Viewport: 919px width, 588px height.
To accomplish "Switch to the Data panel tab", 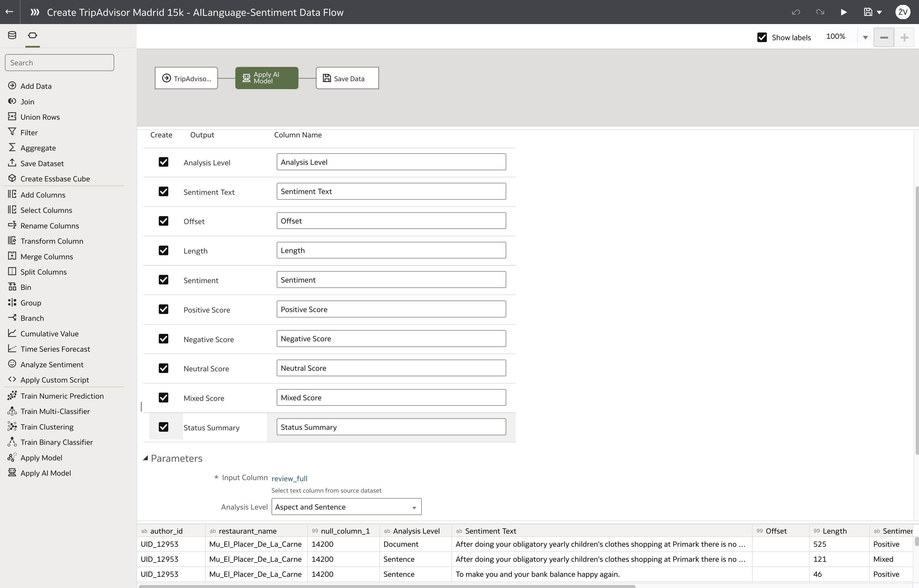I will (12, 35).
